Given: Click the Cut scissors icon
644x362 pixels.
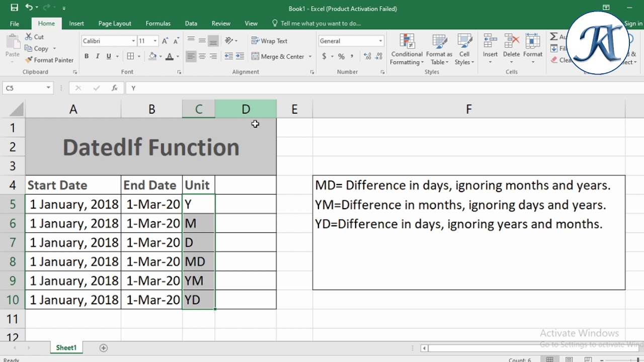Looking at the screenshot, I should (x=29, y=37).
